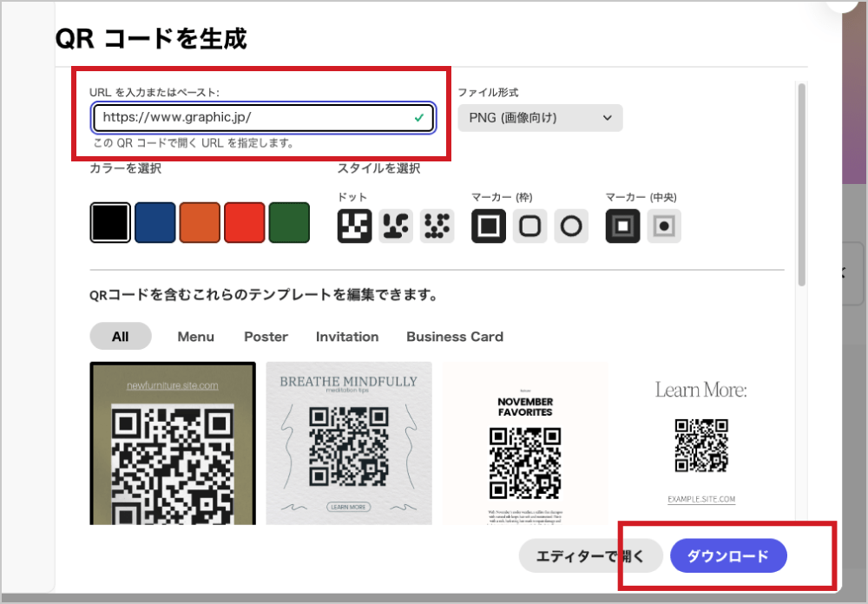The image size is (868, 604).
Task: Open the PNG file format dropdown
Action: tap(540, 118)
